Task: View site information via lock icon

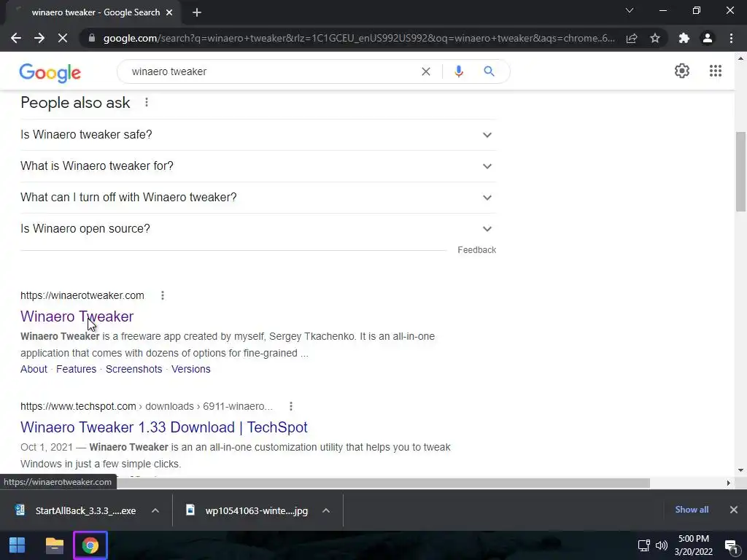Action: (x=92, y=38)
